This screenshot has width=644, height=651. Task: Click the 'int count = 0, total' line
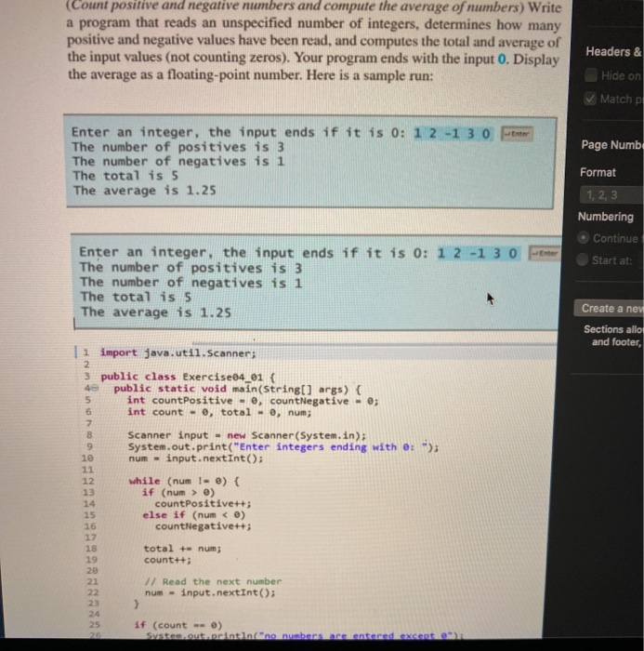(219, 412)
